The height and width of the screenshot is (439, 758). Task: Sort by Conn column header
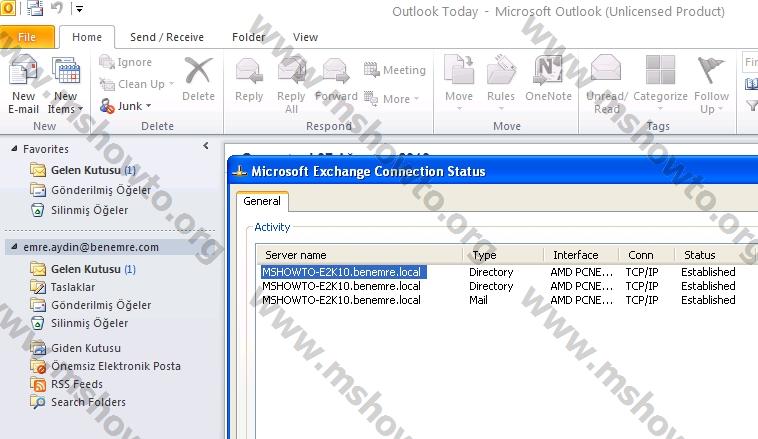tap(646, 255)
